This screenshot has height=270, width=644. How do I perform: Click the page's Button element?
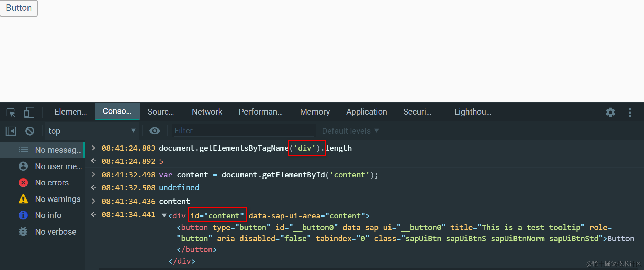coord(19,8)
